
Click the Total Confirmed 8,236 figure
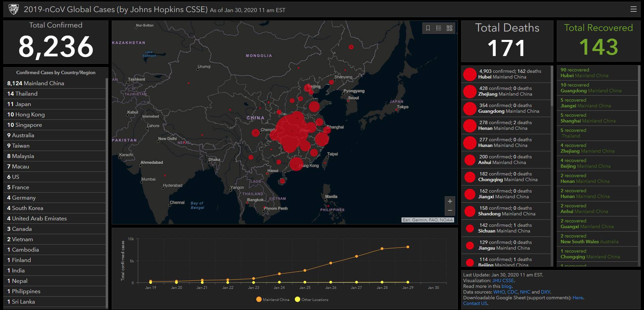(56, 47)
